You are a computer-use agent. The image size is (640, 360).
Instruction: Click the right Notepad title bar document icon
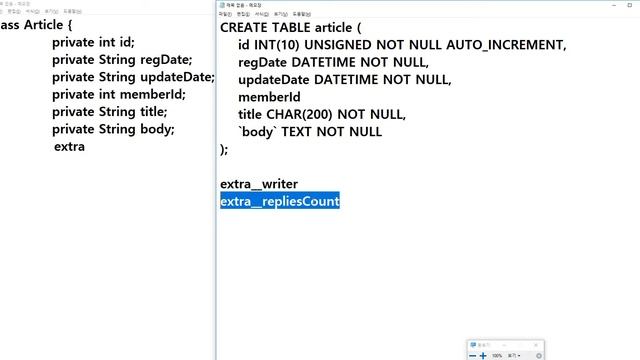[x=222, y=5]
